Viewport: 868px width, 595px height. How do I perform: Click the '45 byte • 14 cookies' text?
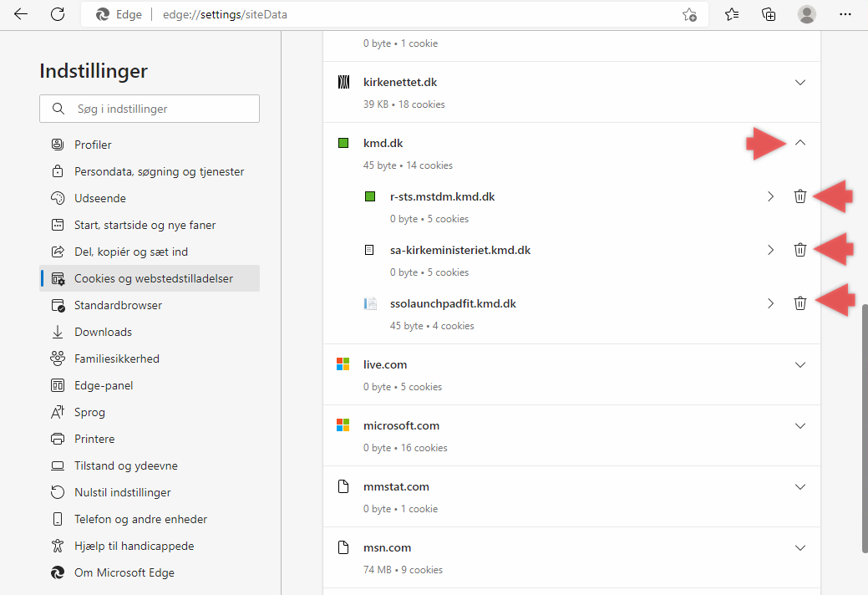tap(408, 165)
